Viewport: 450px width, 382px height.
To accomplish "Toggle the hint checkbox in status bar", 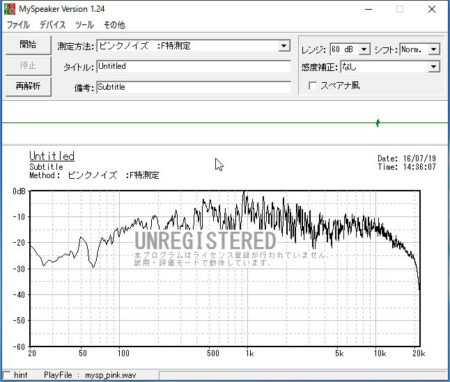I will [6, 375].
